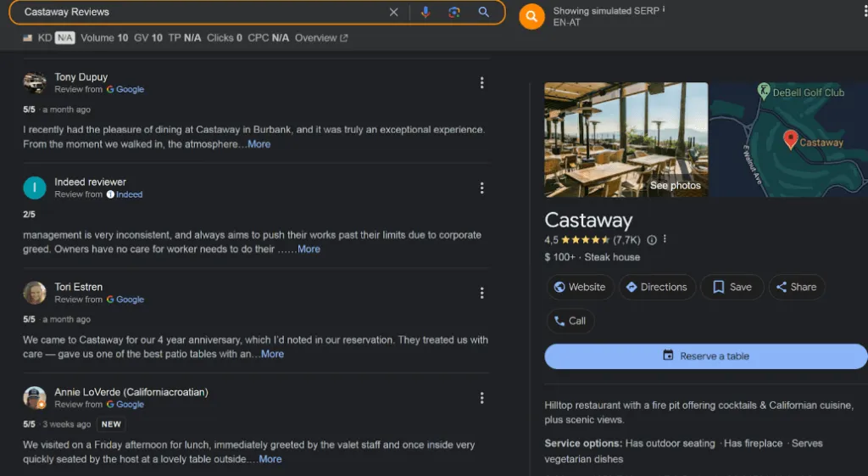Screen dimensions: 868x476
Task: Click the Castaway business title
Action: coord(588,221)
